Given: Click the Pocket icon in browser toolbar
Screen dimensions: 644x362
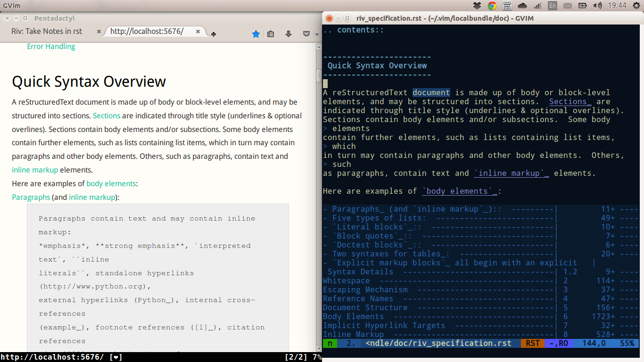Looking at the screenshot, I should click(306, 34).
